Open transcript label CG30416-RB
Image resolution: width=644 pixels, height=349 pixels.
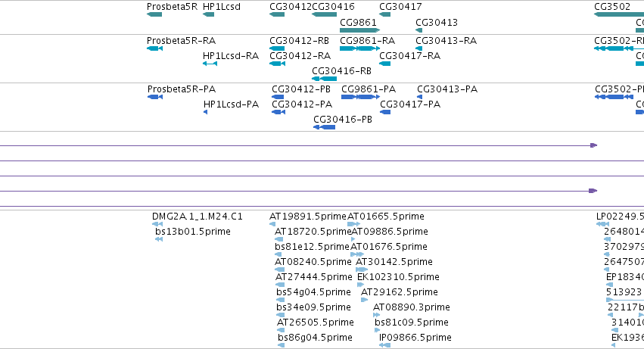pos(342,71)
